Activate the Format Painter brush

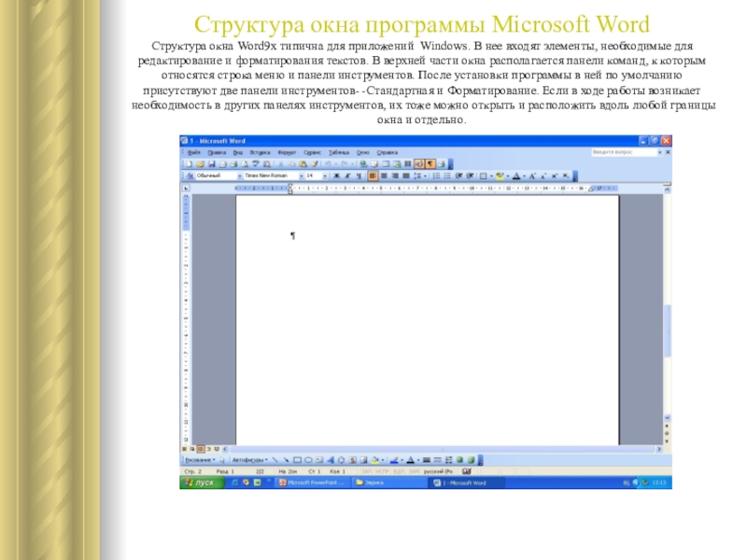coord(314,164)
